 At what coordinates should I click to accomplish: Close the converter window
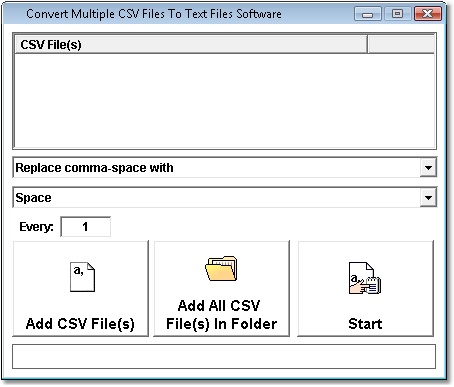pyautogui.click(x=427, y=14)
